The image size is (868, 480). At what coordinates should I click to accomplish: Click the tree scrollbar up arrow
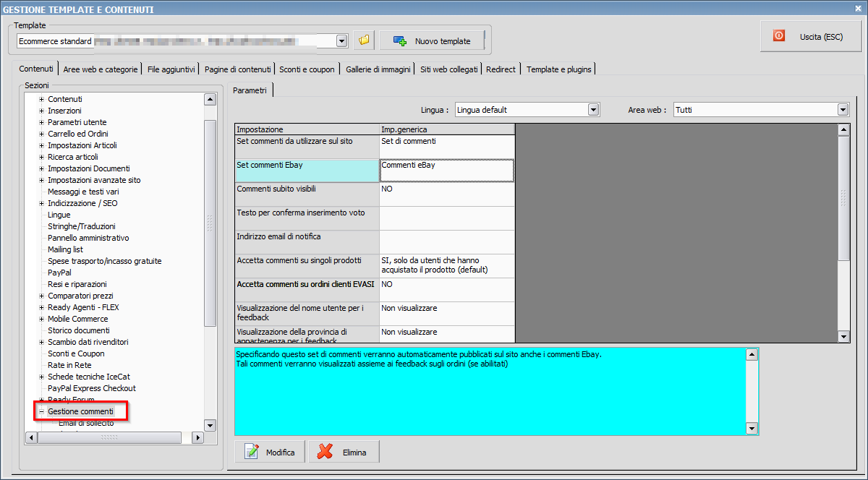[210, 100]
